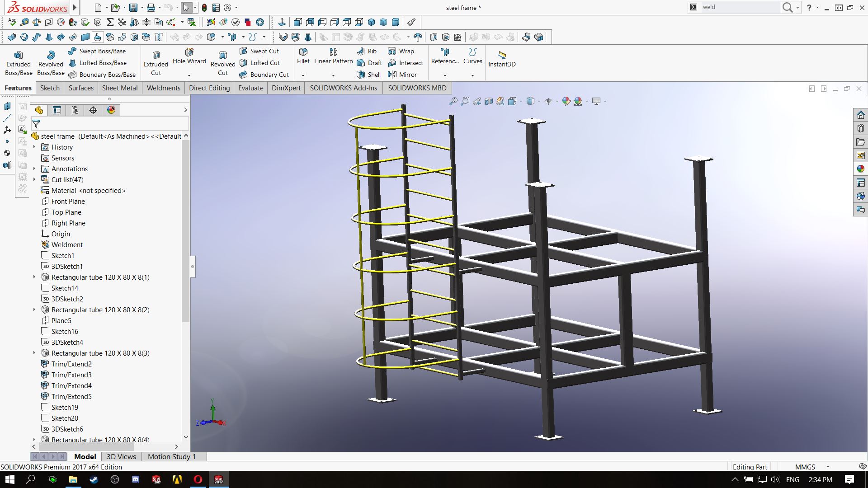868x488 pixels.
Task: Open the Linear Pattern dropdown arrow
Action: pyautogui.click(x=333, y=75)
